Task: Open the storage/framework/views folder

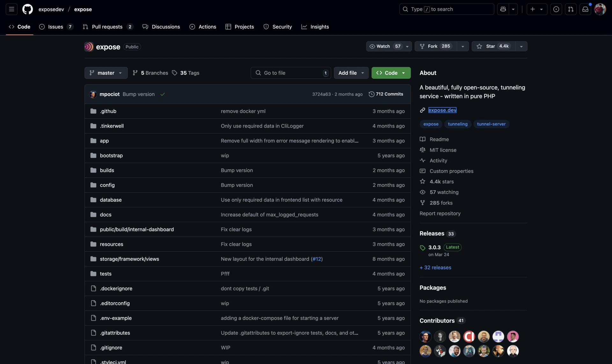Action: tap(129, 259)
